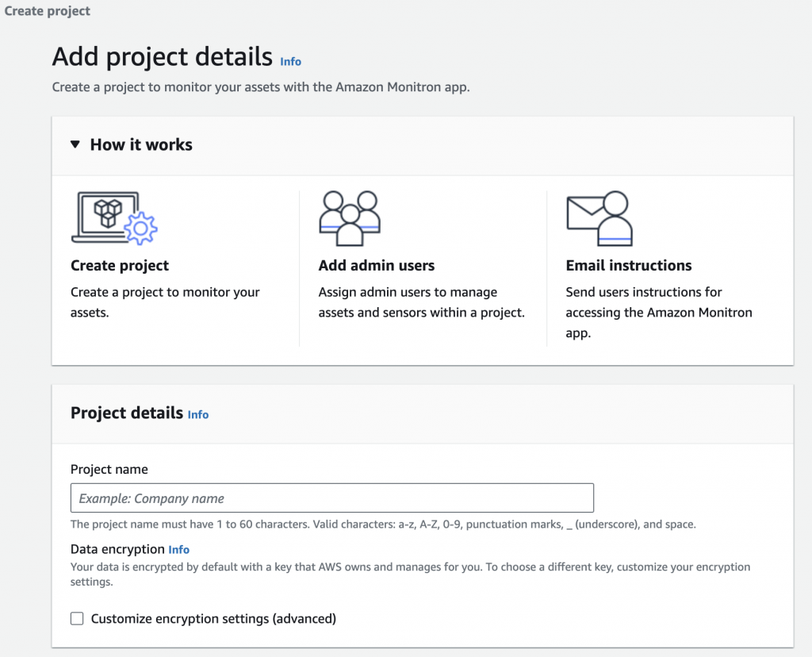Viewport: 812px width, 657px height.
Task: Click the Add admin users people icon
Action: point(349,217)
